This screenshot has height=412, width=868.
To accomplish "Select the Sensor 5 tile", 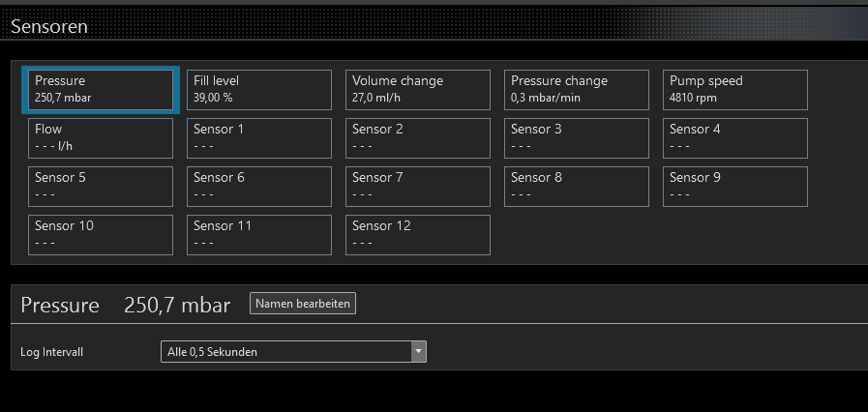I will (x=101, y=186).
